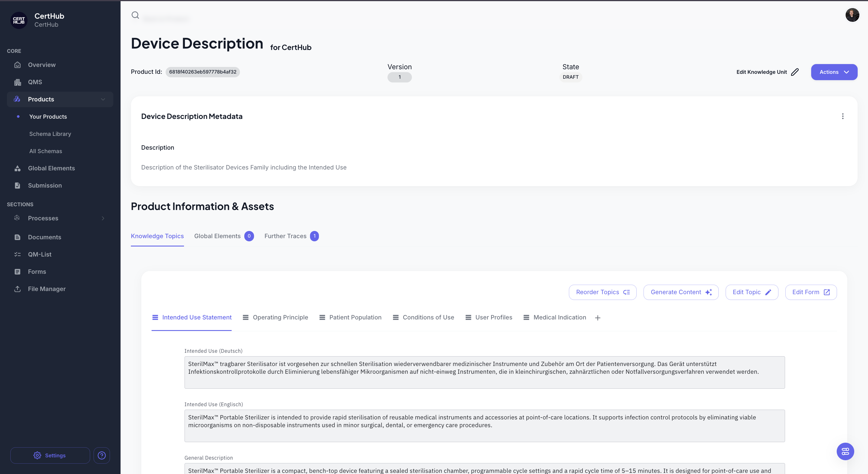Expand the Actions dropdown button
This screenshot has height=474, width=868.
pyautogui.click(x=834, y=72)
